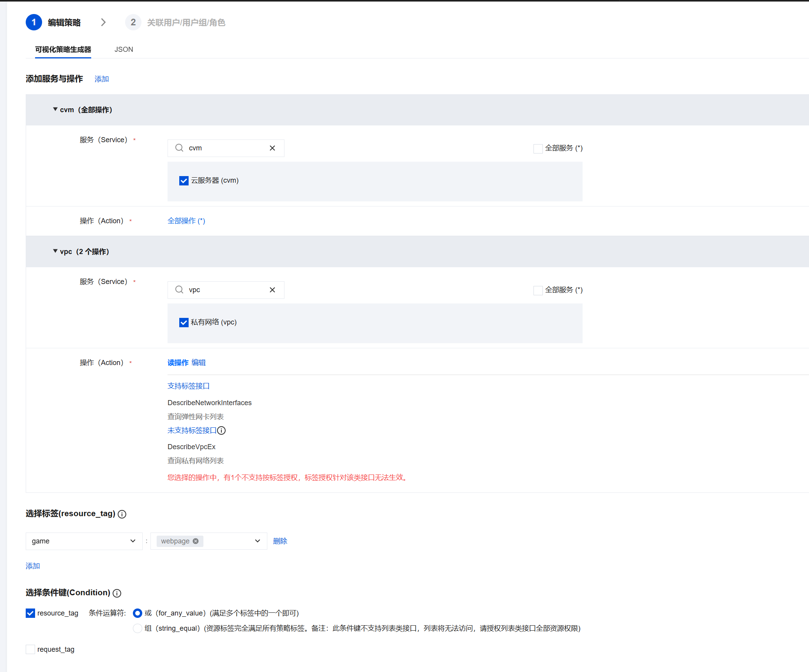Click search icon in vpc service box
Image resolution: width=809 pixels, height=672 pixels.
(x=179, y=290)
